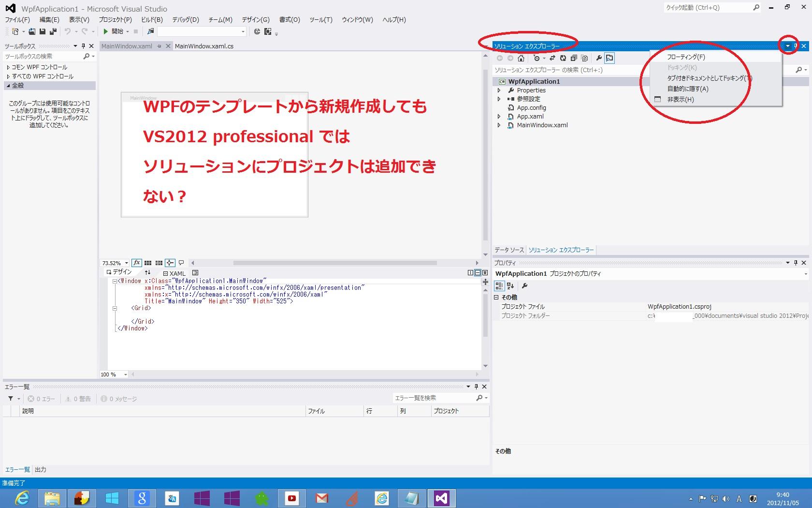
Task: Click the 0 警告 warnings filter button
Action: click(78, 399)
